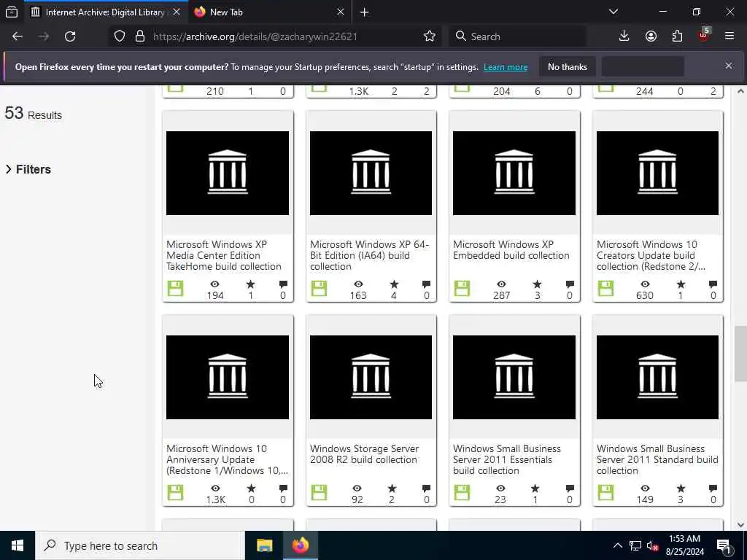This screenshot has width=747, height=560.
Task: Click software floppy icon on XP Embedded card
Action: pos(462,289)
